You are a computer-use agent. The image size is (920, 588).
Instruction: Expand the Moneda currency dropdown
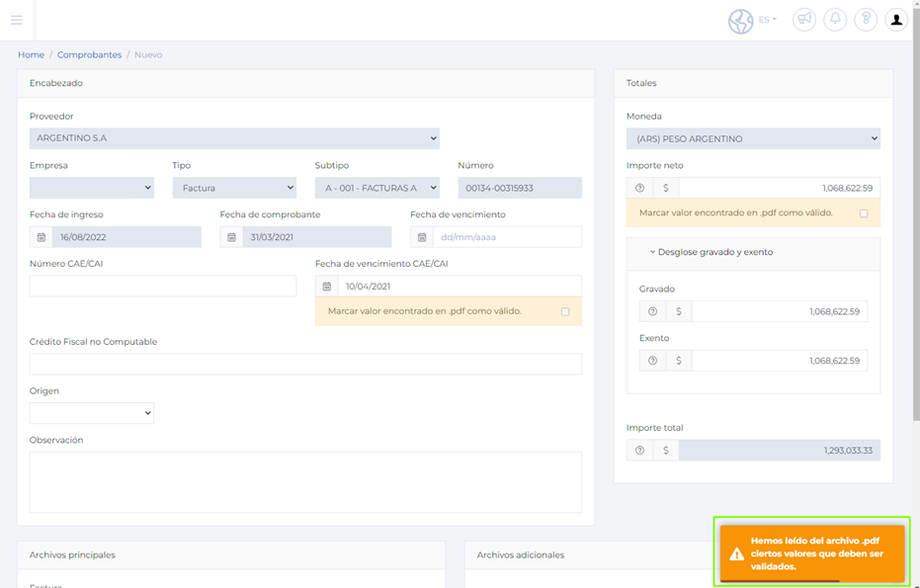click(753, 138)
